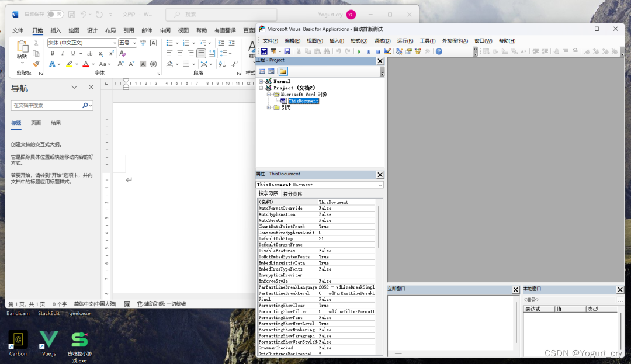Open the font size dropdown

coord(134,43)
